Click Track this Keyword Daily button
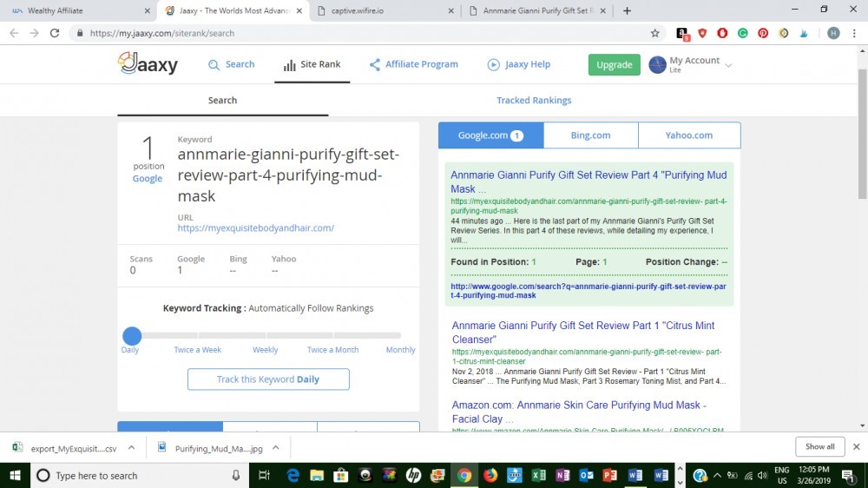 [268, 379]
